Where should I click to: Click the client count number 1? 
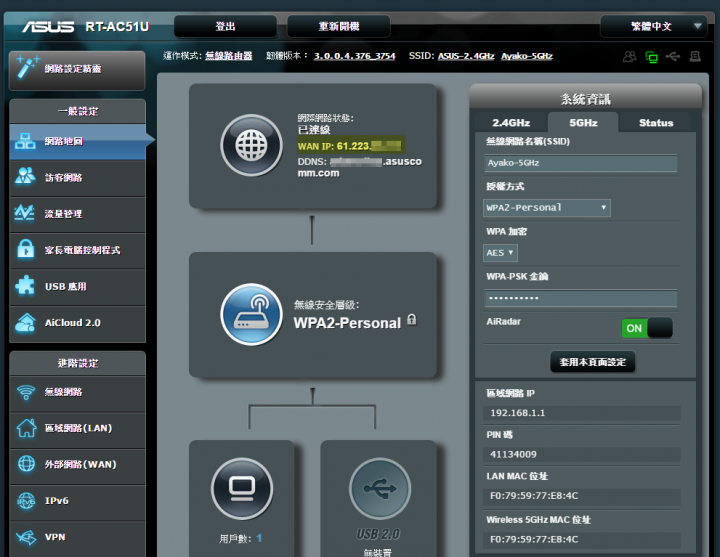(259, 538)
